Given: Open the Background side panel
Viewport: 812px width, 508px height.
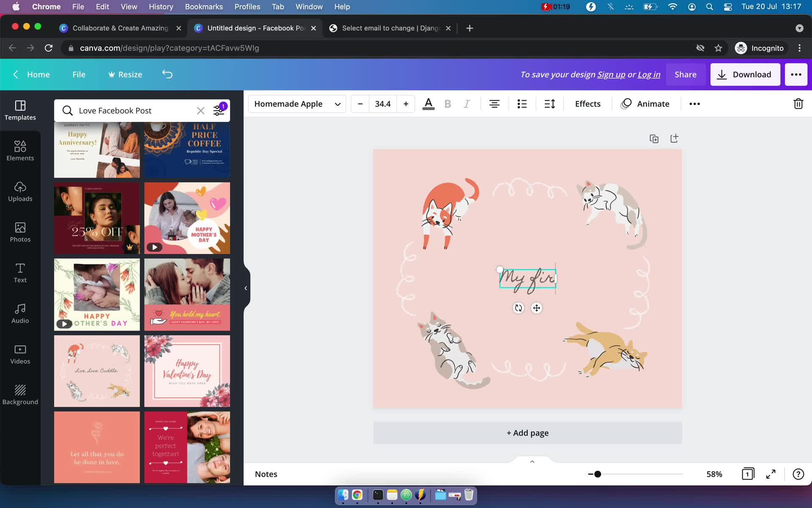Looking at the screenshot, I should pos(20,395).
